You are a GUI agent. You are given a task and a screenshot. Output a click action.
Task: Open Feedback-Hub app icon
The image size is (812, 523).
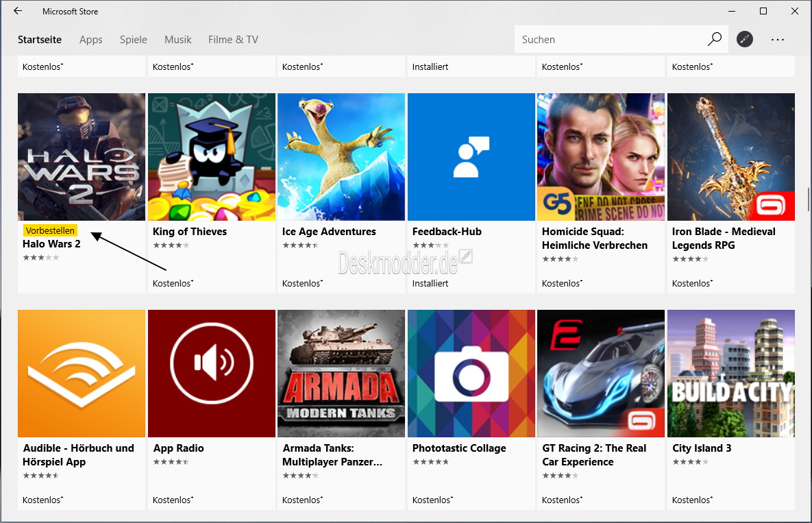(471, 157)
